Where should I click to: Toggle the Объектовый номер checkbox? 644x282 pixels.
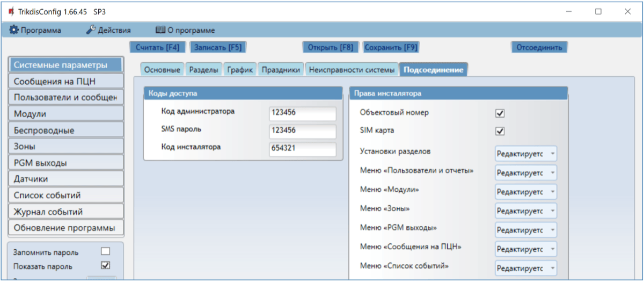coord(500,113)
